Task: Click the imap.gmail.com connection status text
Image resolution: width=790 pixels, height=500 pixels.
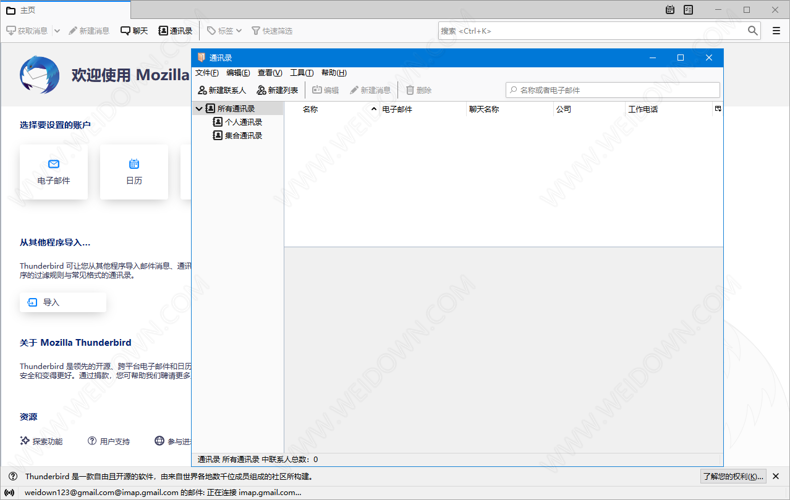Action: pyautogui.click(x=163, y=492)
